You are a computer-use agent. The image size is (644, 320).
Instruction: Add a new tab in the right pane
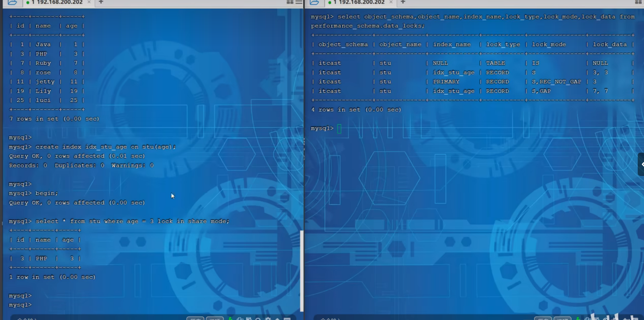coord(403,2)
